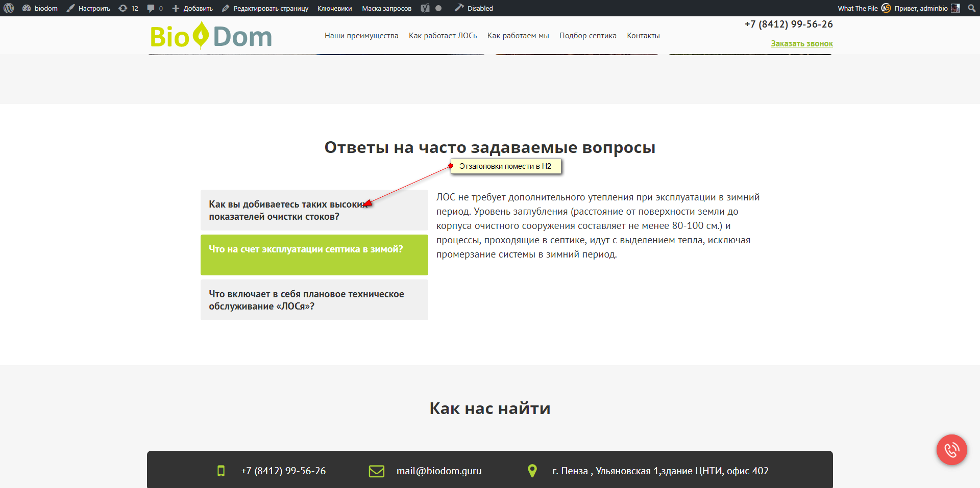This screenshot has width=980, height=488.
Task: Click the Disabled hammer item
Action: click(x=474, y=8)
